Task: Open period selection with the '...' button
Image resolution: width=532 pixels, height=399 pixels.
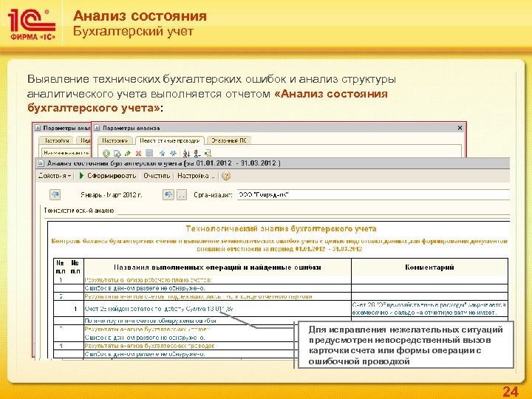Action: [x=182, y=195]
